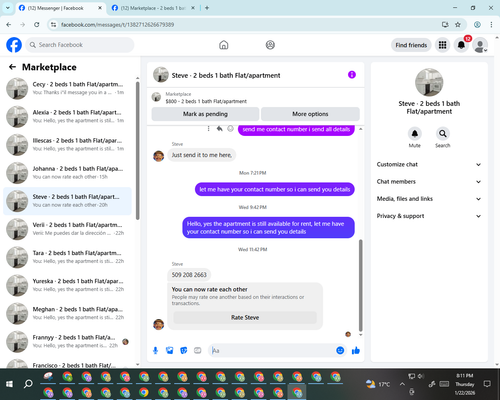Open Yureska conversation in list
Screen dimensions: 500x400
tap(68, 285)
